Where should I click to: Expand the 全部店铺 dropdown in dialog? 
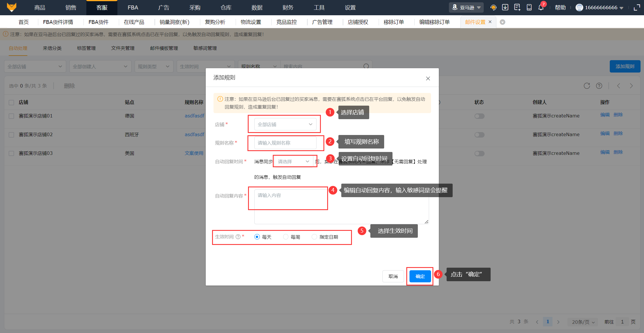point(285,124)
